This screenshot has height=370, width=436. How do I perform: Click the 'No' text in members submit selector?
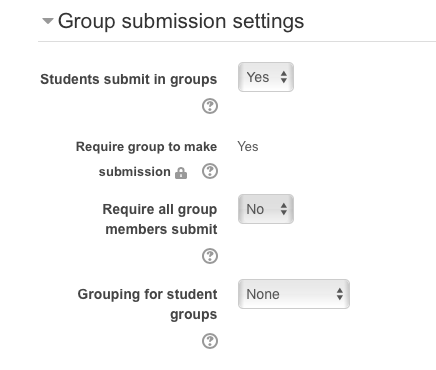point(255,209)
